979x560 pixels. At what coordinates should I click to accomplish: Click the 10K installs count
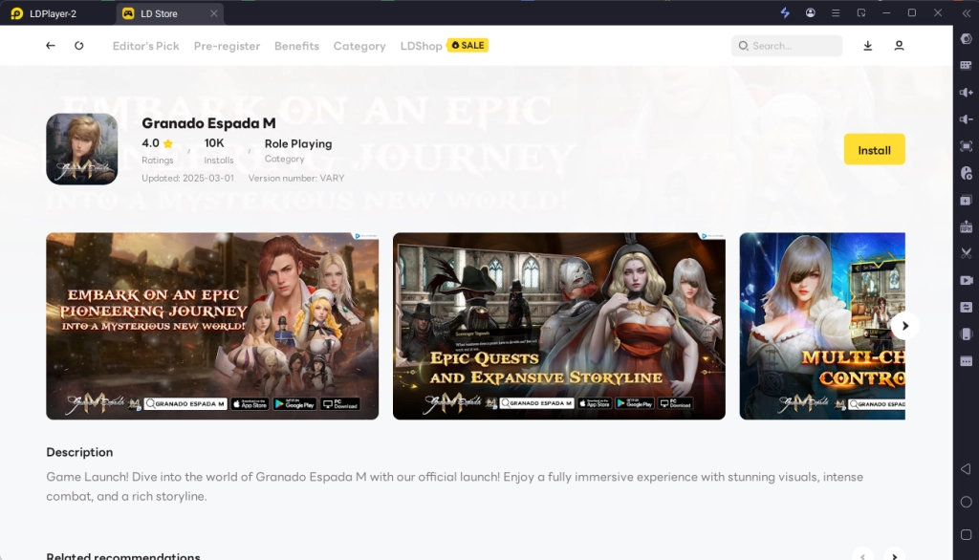214,143
